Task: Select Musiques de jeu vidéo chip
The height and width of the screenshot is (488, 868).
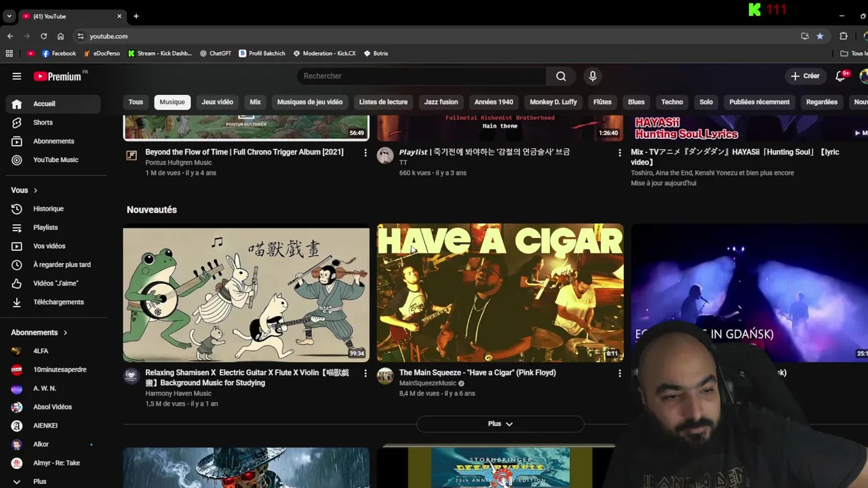Action: [310, 102]
